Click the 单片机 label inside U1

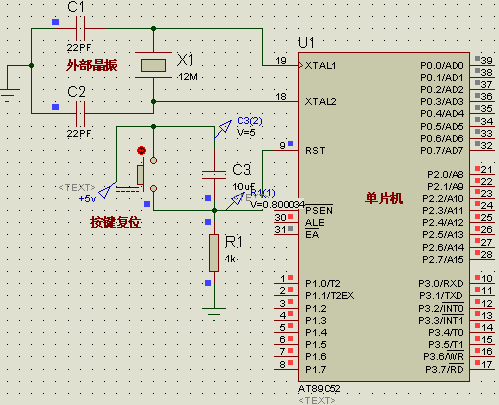click(384, 198)
